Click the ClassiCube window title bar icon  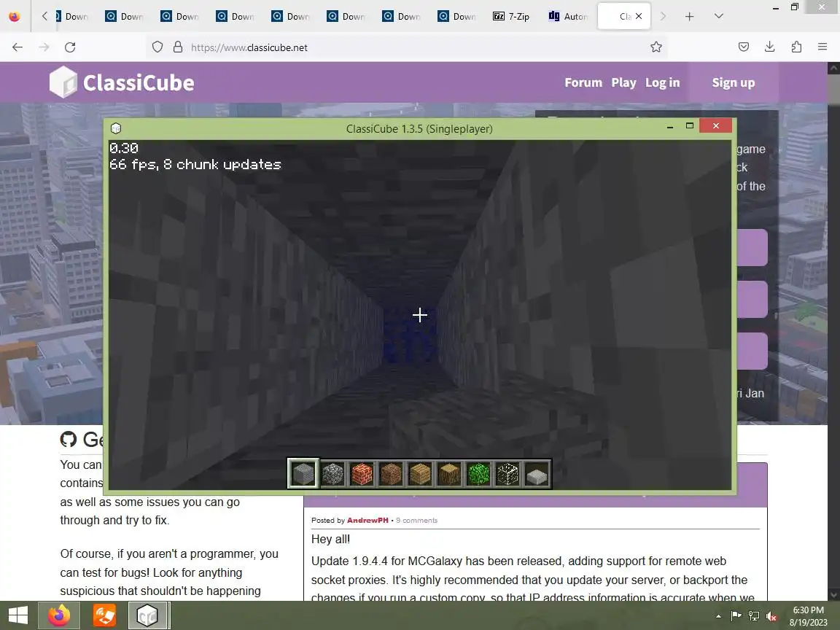point(116,128)
